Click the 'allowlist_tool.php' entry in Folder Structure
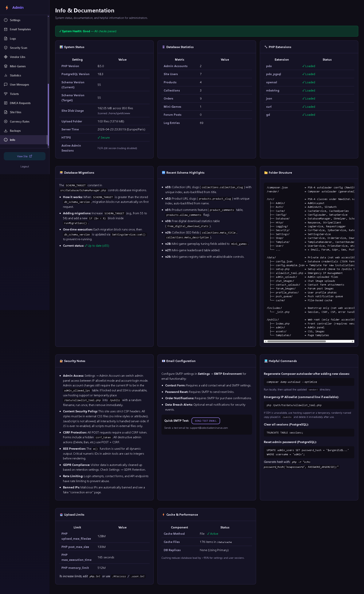 point(289,273)
